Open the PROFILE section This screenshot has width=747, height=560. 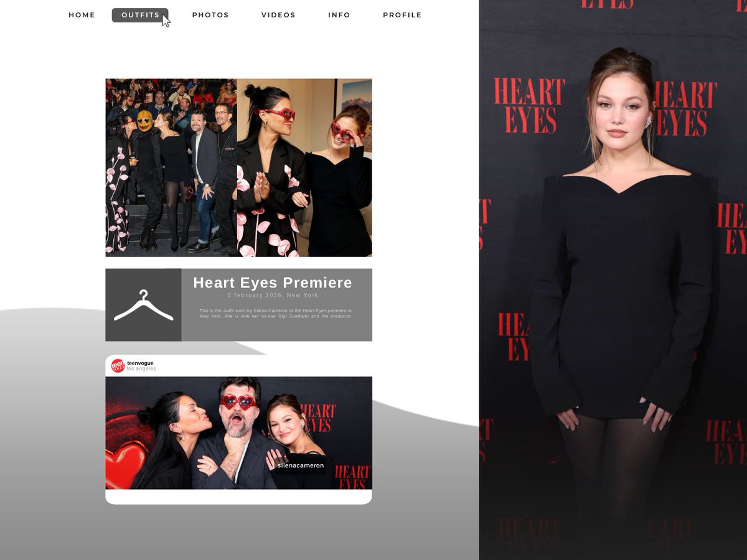[402, 14]
